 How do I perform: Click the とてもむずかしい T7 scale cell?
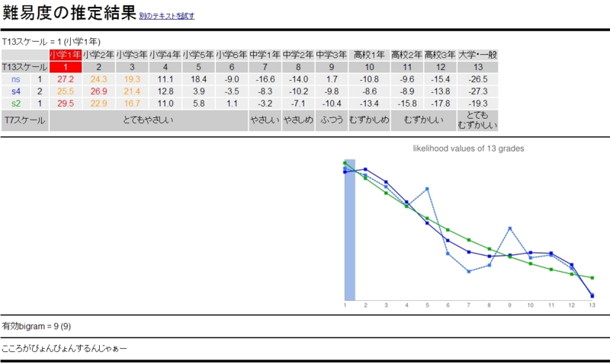478,120
